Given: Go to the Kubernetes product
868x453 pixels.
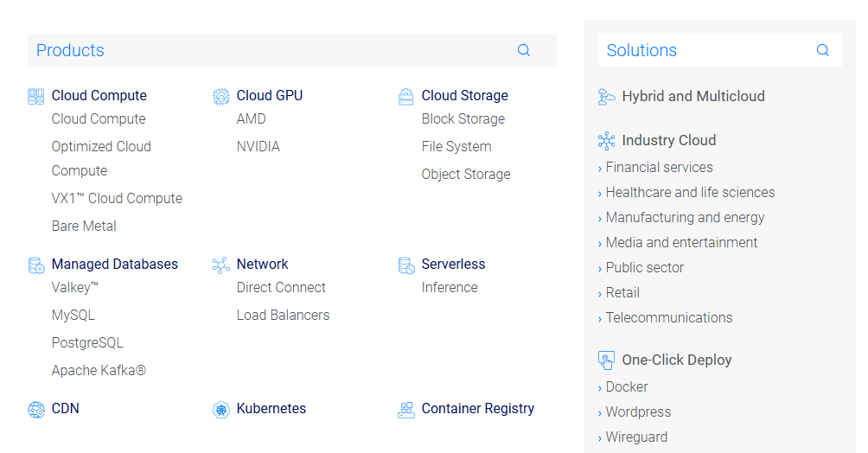Looking at the screenshot, I should coord(271,409).
